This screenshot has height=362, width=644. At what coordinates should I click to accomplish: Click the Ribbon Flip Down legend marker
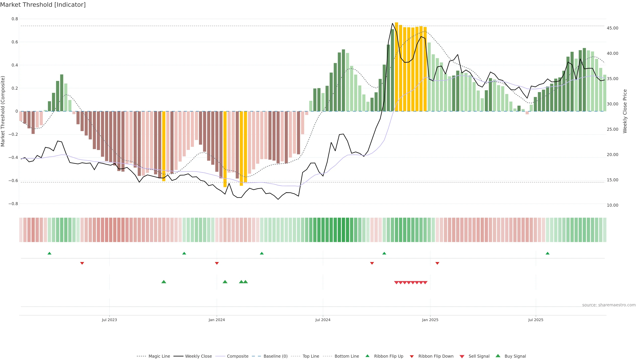(412, 356)
